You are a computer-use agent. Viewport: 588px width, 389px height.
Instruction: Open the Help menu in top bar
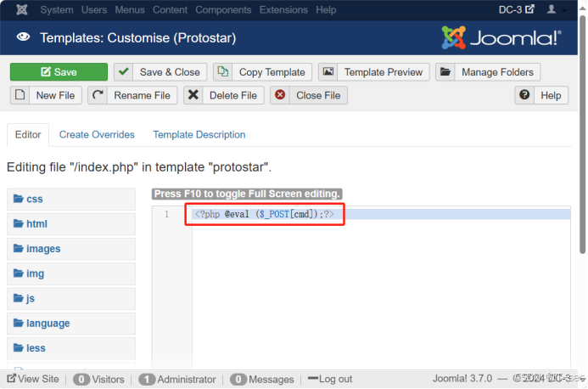click(x=326, y=9)
